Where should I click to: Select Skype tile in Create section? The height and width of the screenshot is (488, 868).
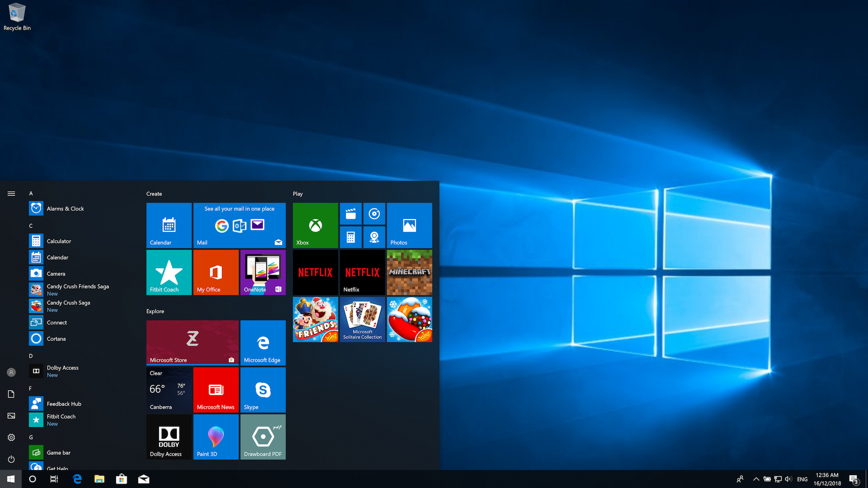point(262,389)
